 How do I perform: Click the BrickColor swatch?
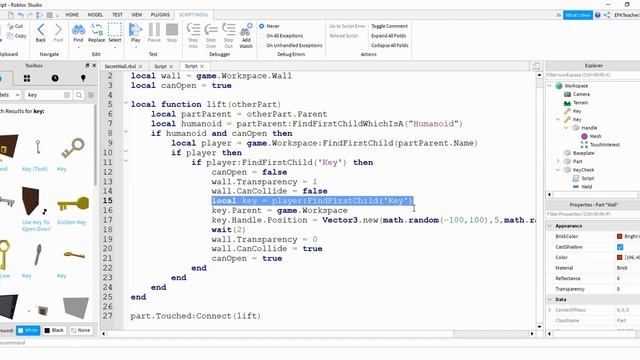[x=619, y=236]
